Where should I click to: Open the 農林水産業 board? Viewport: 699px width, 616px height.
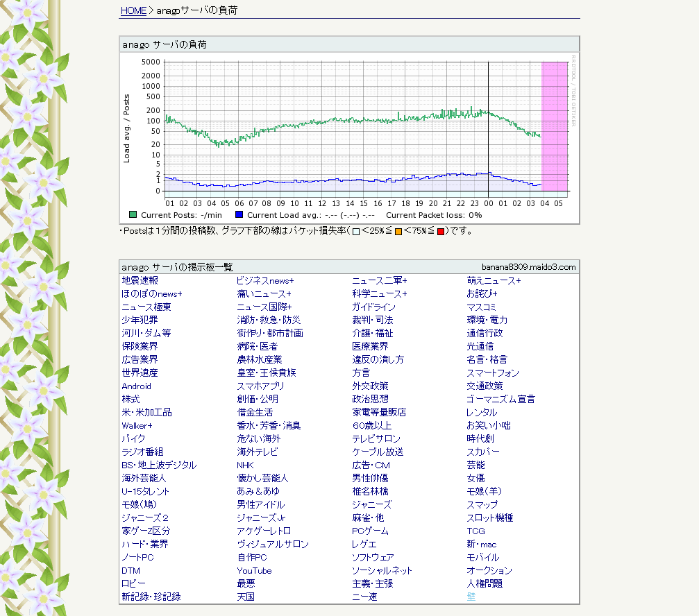point(260,360)
